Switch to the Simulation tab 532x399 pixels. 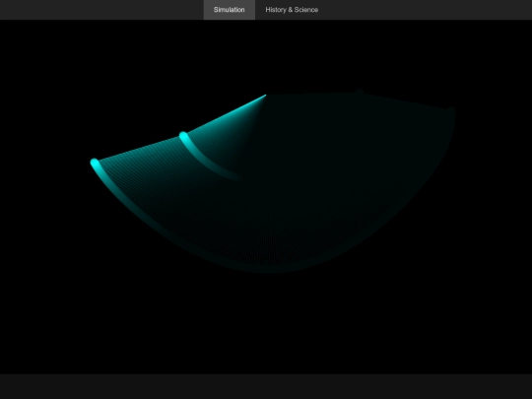point(229,10)
